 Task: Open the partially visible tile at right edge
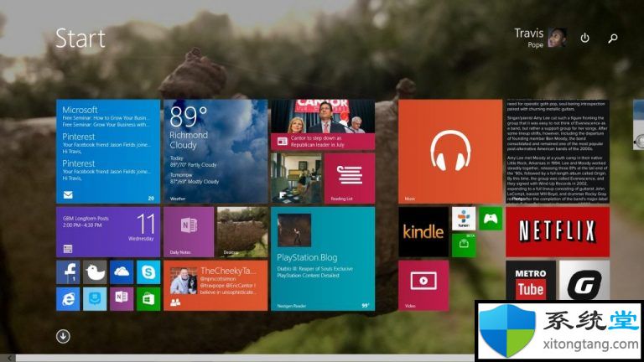coord(639,125)
